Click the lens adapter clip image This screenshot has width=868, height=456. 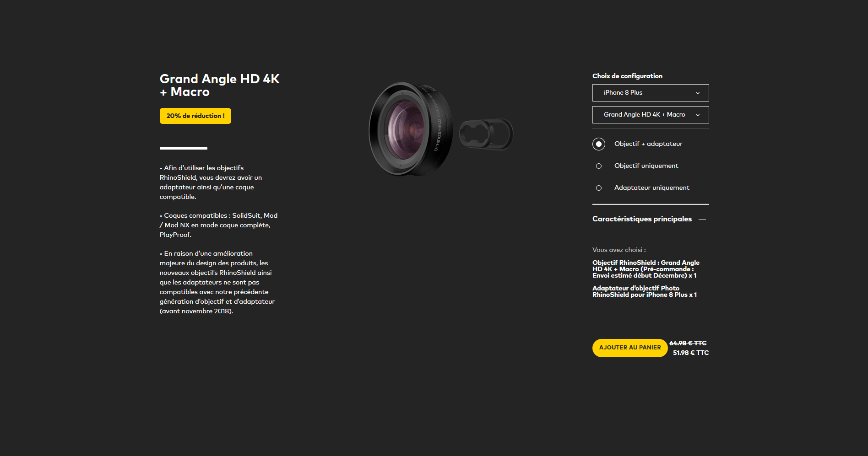click(486, 134)
